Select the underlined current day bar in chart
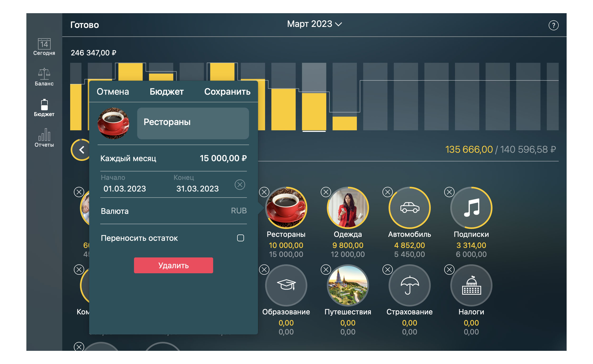 point(314,97)
